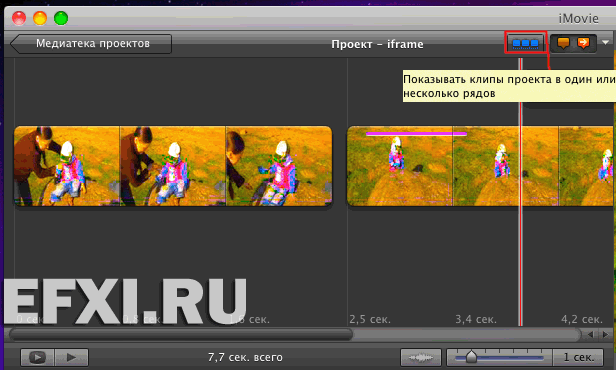Click the Проект – iframe title
Image resolution: width=616 pixels, height=370 pixels.
377,44
